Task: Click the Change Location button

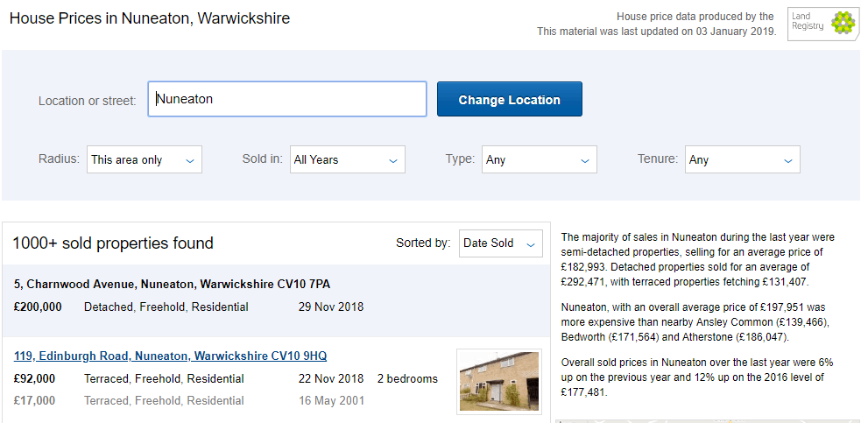Action: [x=509, y=100]
